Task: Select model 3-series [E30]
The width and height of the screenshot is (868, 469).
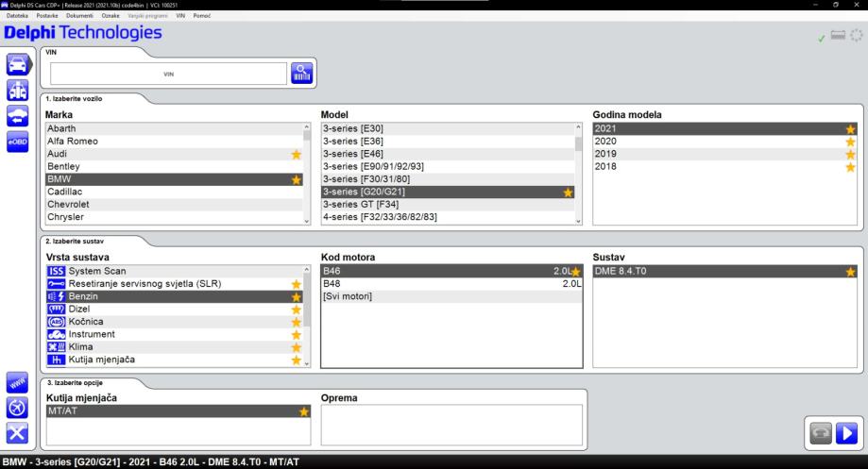Action: point(448,128)
